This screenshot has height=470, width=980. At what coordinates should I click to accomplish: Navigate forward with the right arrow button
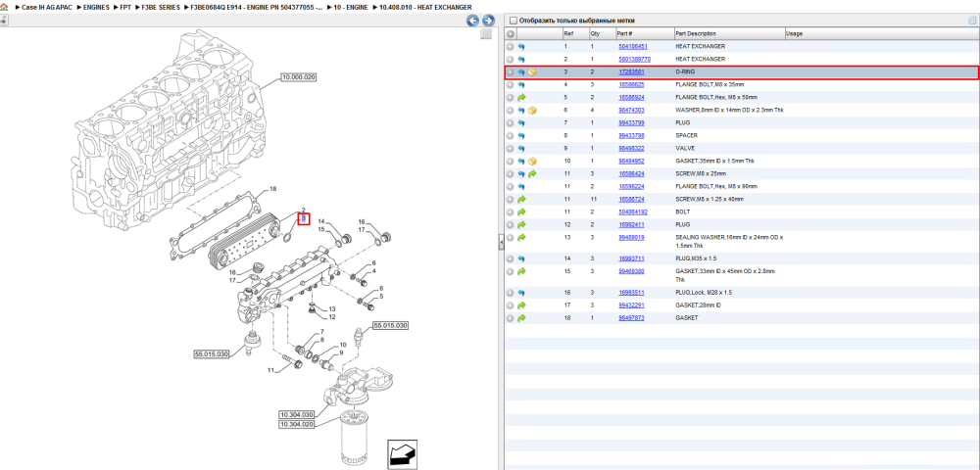point(488,21)
